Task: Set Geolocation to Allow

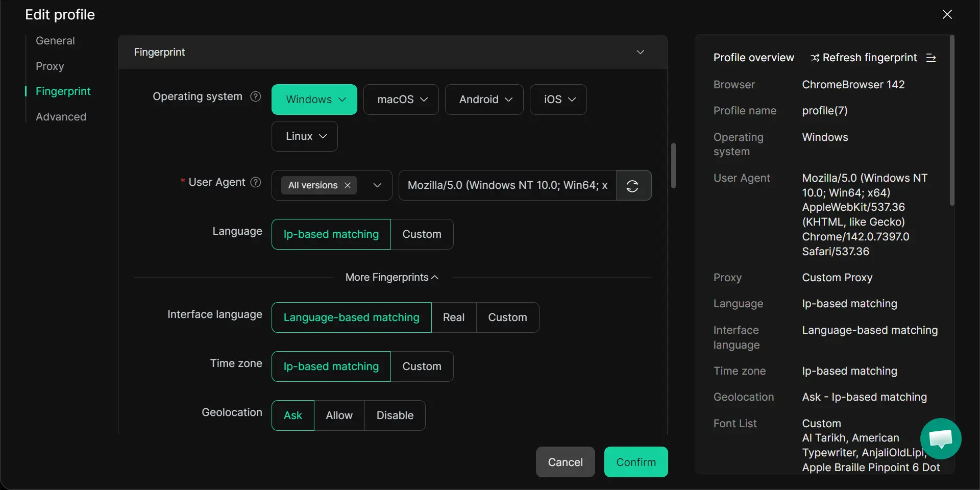Action: click(x=339, y=415)
